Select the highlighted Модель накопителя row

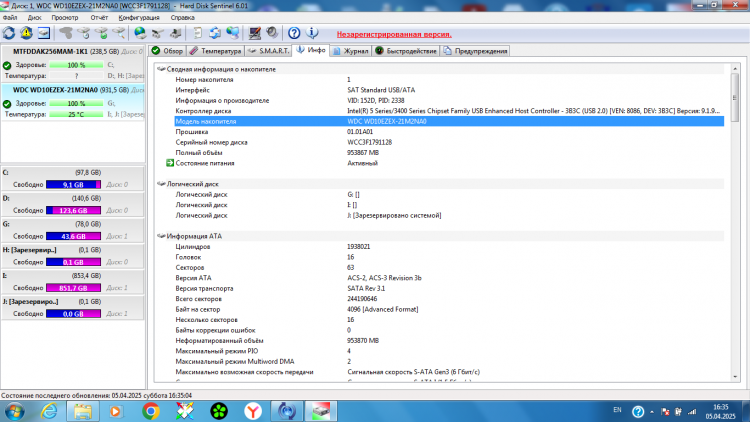point(449,122)
